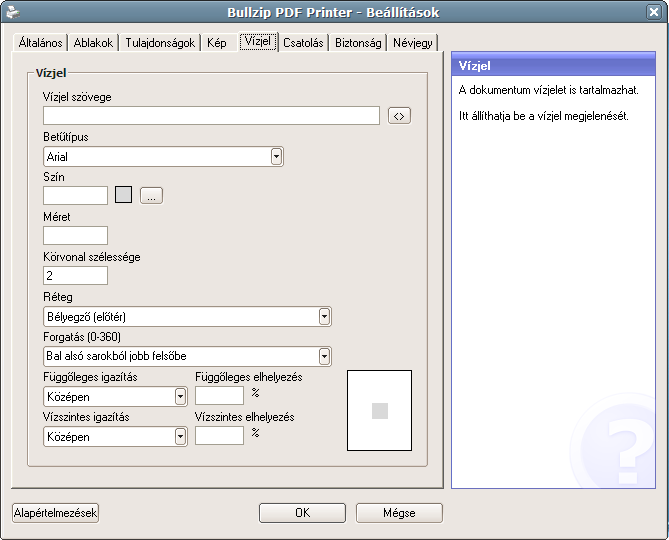The height and width of the screenshot is (540, 669).
Task: Switch to the Ablakok tab
Action: point(93,43)
